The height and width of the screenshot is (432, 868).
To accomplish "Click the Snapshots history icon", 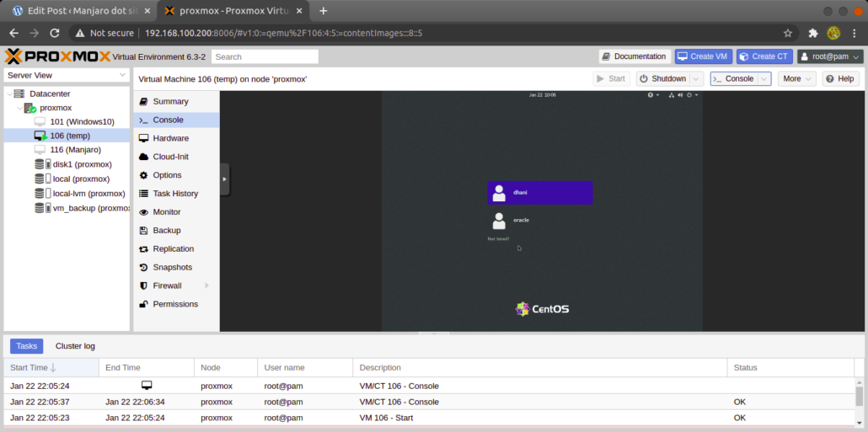I will (143, 268).
